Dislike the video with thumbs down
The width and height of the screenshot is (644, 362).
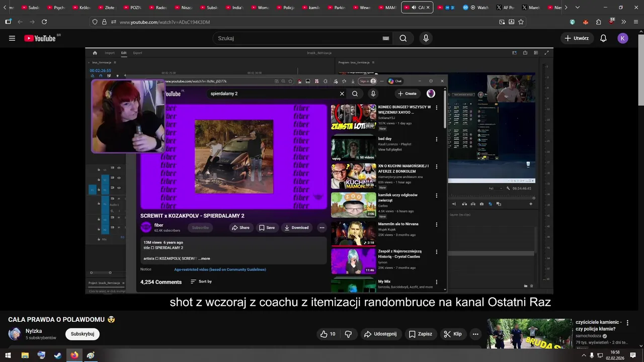tap(348, 334)
